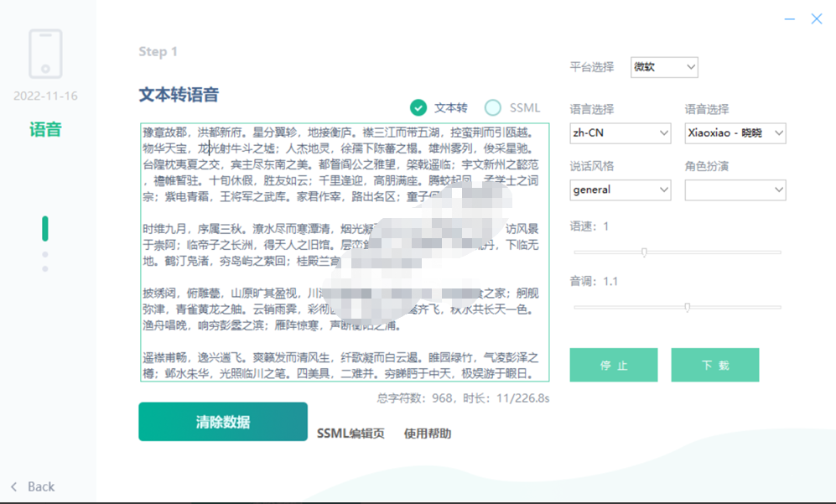This screenshot has height=504, width=836.
Task: Click the 语速 speed slider handle
Action: click(644, 252)
